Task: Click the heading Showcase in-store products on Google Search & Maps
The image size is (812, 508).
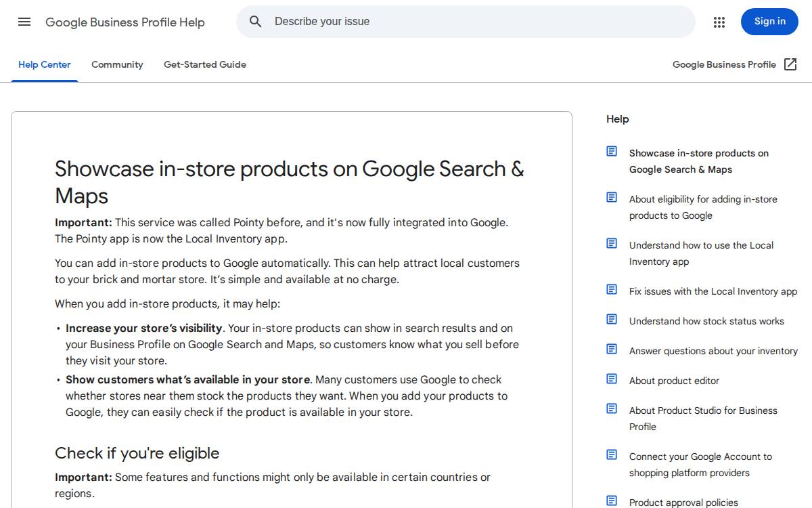Action: coord(290,182)
